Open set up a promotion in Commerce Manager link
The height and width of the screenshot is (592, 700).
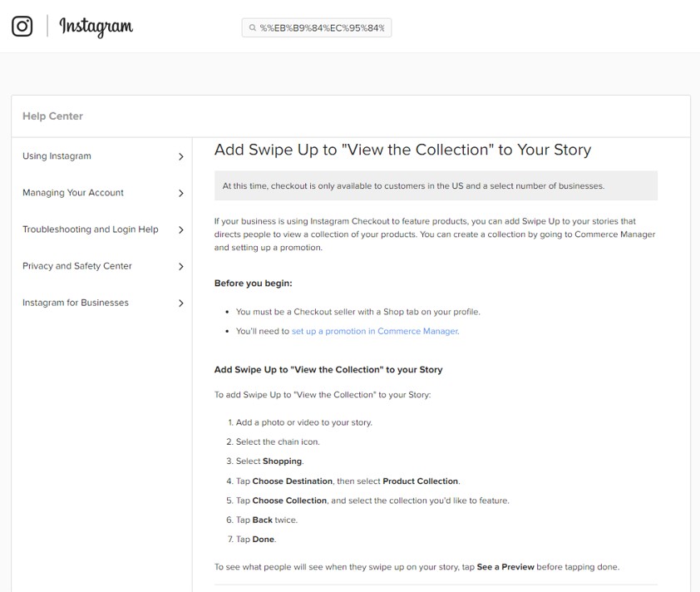(375, 331)
